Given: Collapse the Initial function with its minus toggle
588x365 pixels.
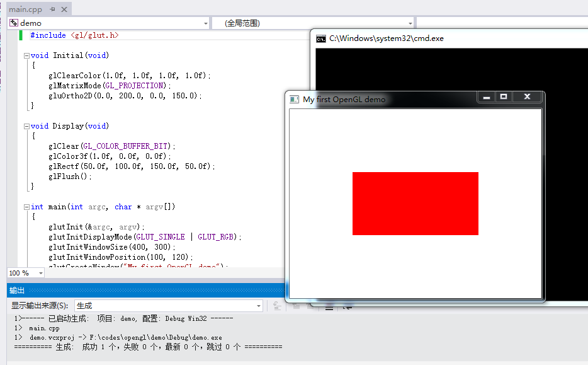Looking at the screenshot, I should [x=26, y=55].
